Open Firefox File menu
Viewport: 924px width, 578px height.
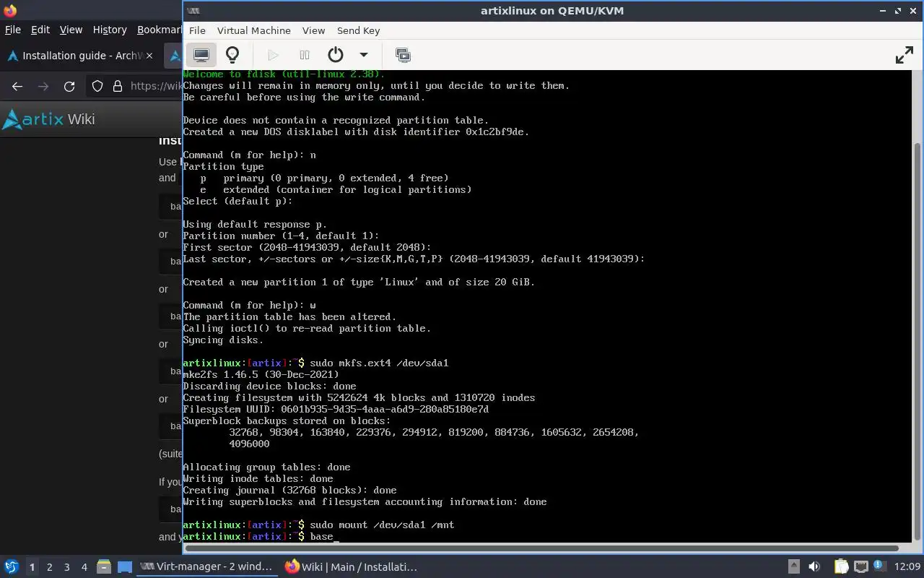pyautogui.click(x=12, y=30)
